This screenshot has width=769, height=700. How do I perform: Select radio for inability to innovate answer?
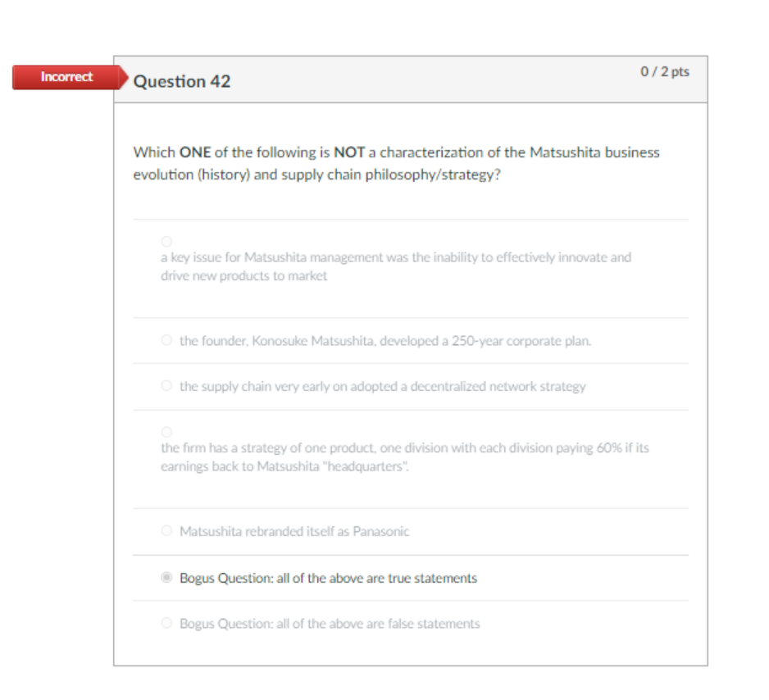166,241
